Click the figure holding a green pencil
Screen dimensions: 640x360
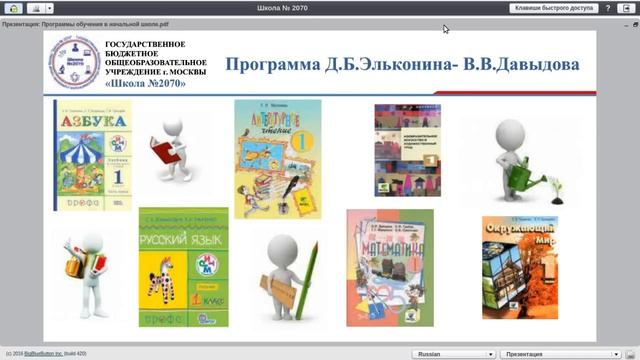289,278
